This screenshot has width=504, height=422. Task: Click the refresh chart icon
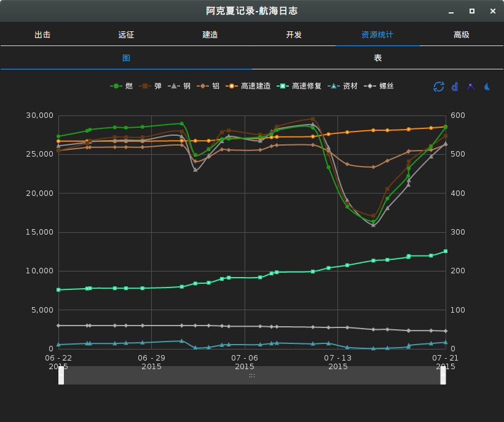(438, 87)
